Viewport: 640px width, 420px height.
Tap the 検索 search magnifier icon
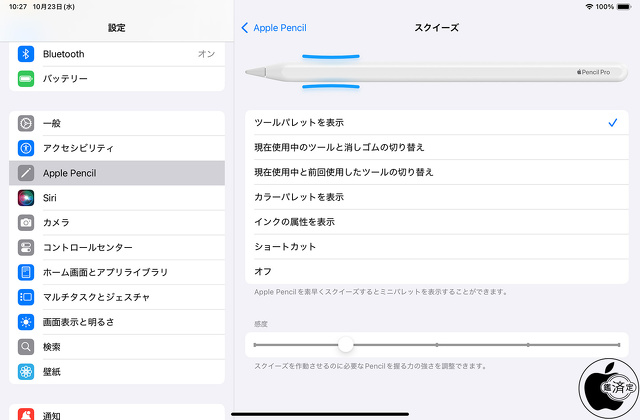(x=26, y=347)
